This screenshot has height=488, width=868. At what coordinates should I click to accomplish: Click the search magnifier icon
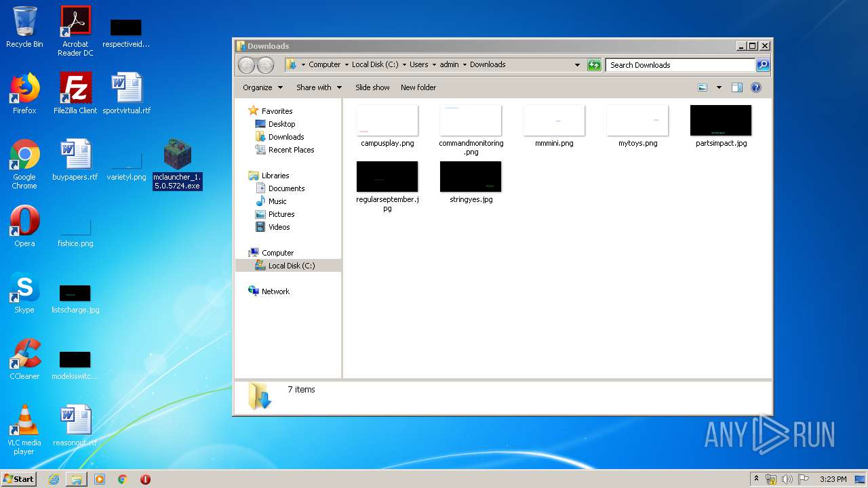point(763,65)
